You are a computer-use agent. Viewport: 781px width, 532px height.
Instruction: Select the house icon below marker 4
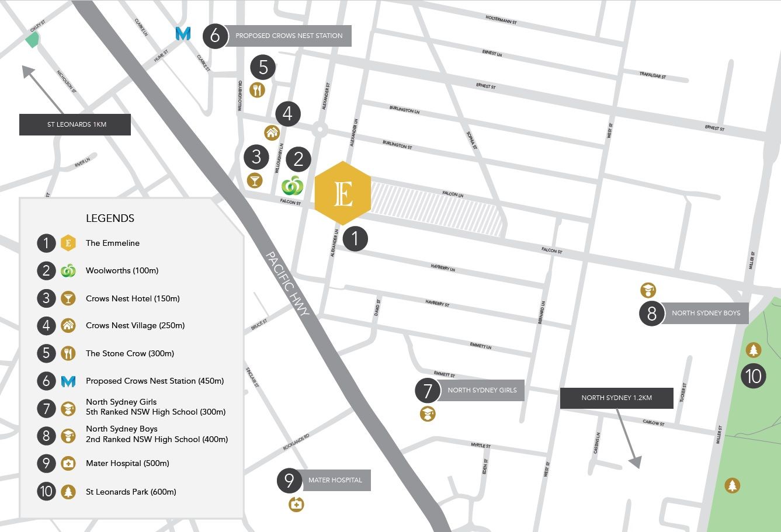[x=272, y=133]
